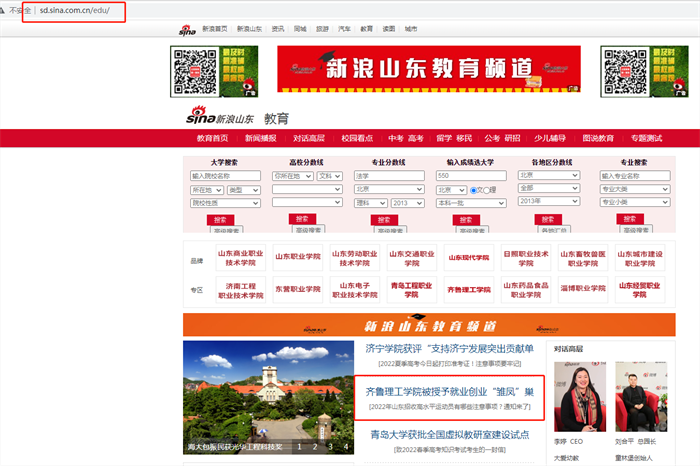Open the 所在地 dropdown under 大学搜索

pos(206,189)
